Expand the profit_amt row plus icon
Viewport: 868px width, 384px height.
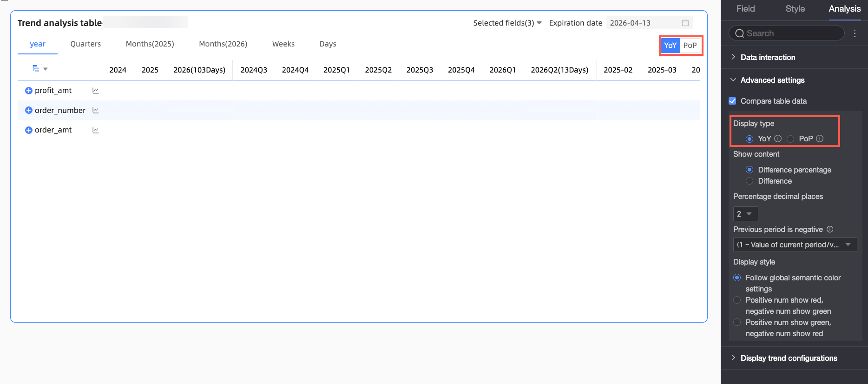[x=28, y=91]
